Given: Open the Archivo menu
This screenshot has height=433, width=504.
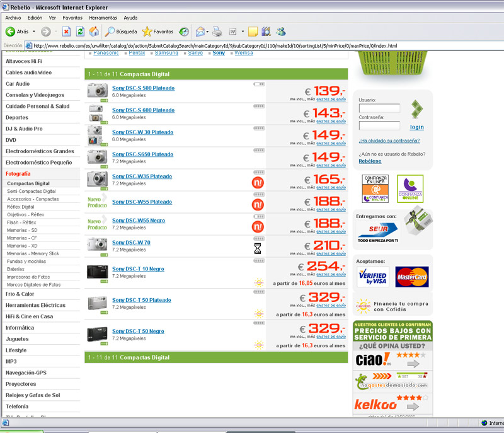Looking at the screenshot, I should pos(13,18).
